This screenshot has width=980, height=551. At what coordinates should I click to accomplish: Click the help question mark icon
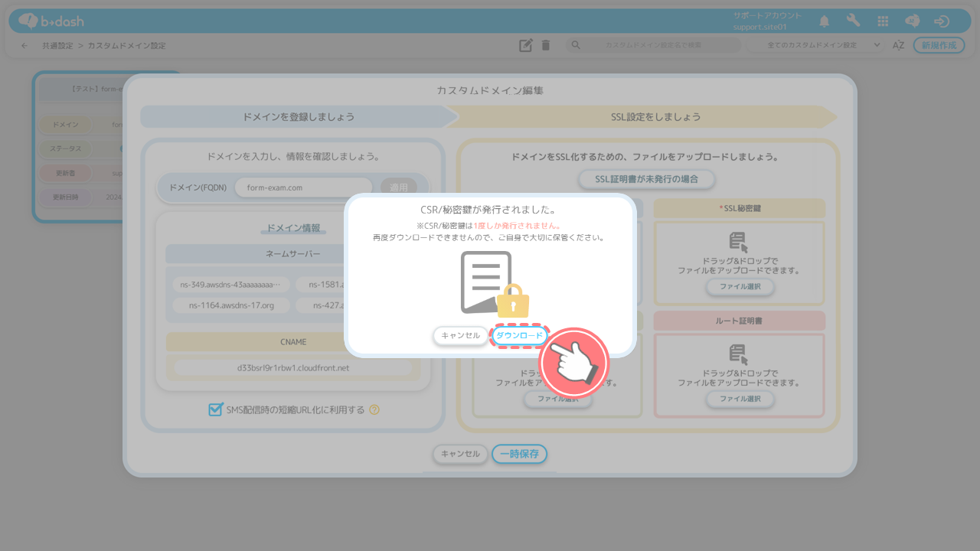click(374, 409)
